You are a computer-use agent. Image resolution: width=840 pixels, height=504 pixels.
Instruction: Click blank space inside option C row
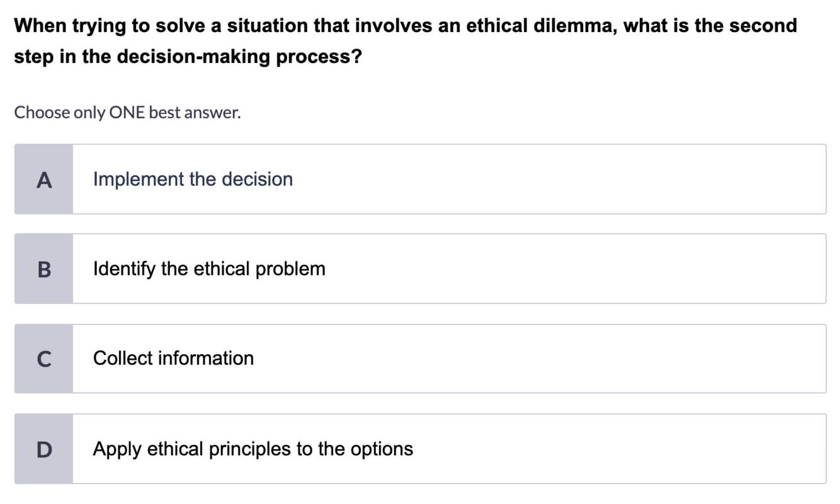[542, 359]
